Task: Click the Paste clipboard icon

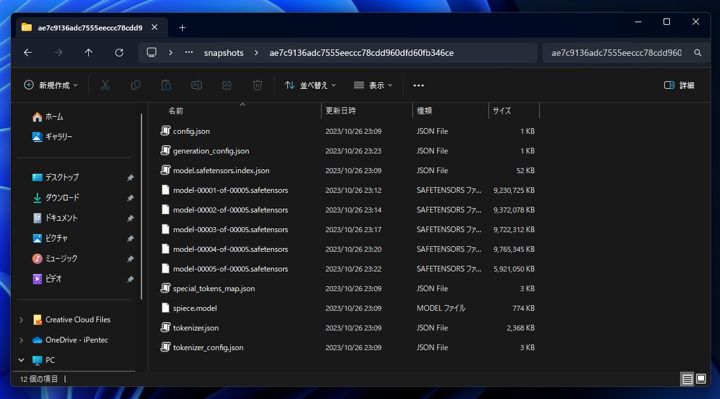Action: click(x=166, y=85)
